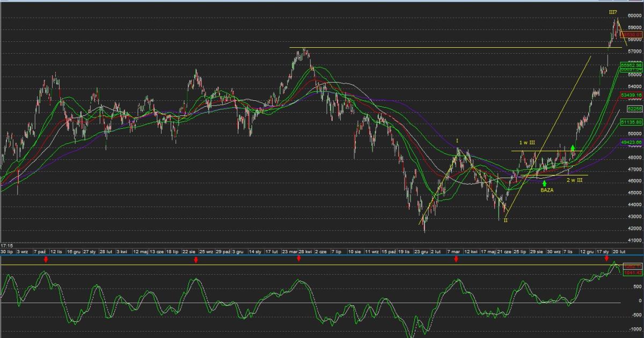Click the 17:15 timestamp label
644x338 pixels.
(7, 245)
